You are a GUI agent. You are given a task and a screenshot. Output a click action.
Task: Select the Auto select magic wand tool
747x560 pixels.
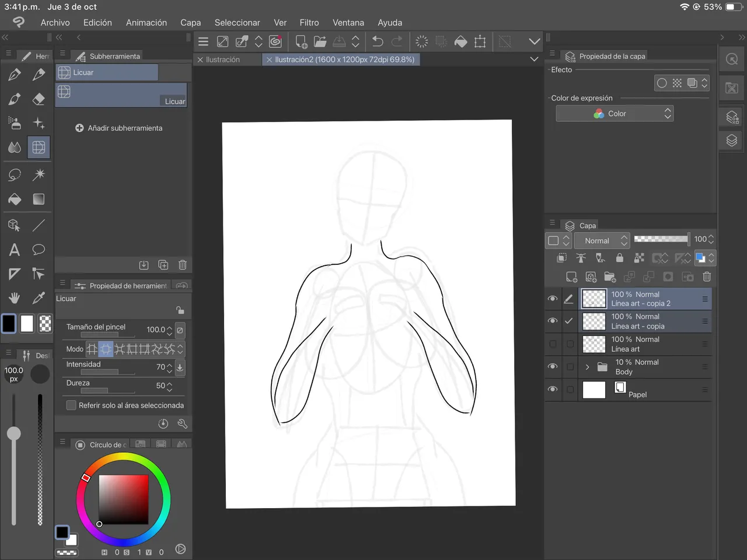coord(39,174)
